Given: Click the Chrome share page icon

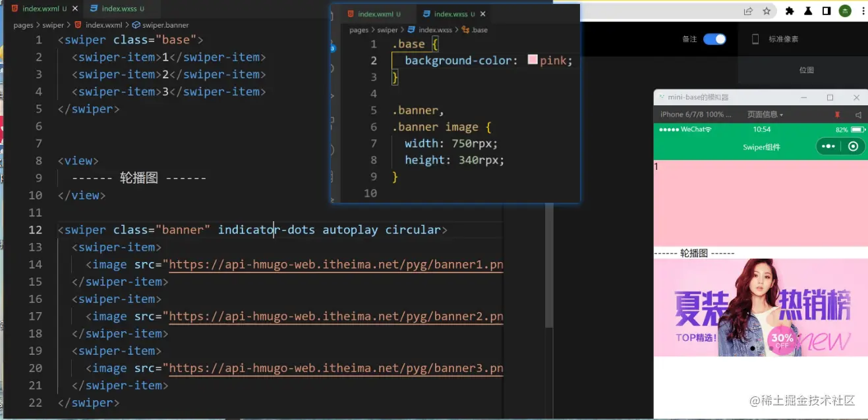Looking at the screenshot, I should click(x=748, y=11).
